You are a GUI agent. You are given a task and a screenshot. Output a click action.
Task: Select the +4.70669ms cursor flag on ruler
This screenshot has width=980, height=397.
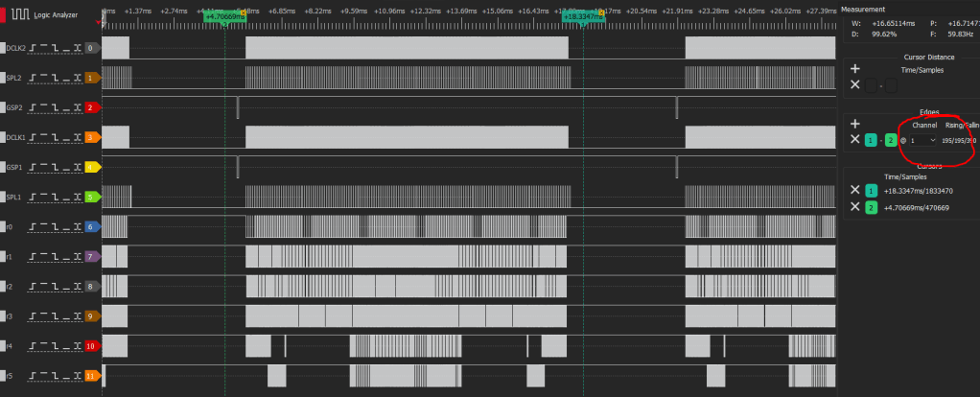pyautogui.click(x=222, y=16)
